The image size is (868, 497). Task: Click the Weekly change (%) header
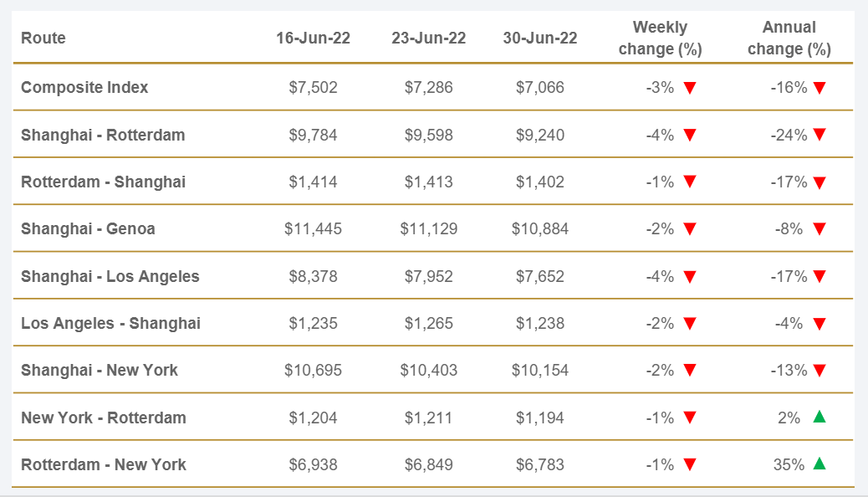click(660, 38)
